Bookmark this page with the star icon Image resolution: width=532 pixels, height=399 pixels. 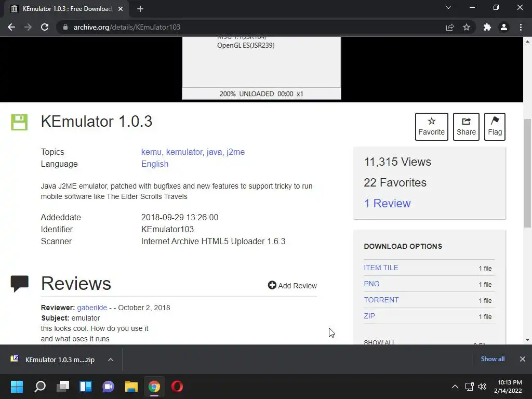point(467,27)
